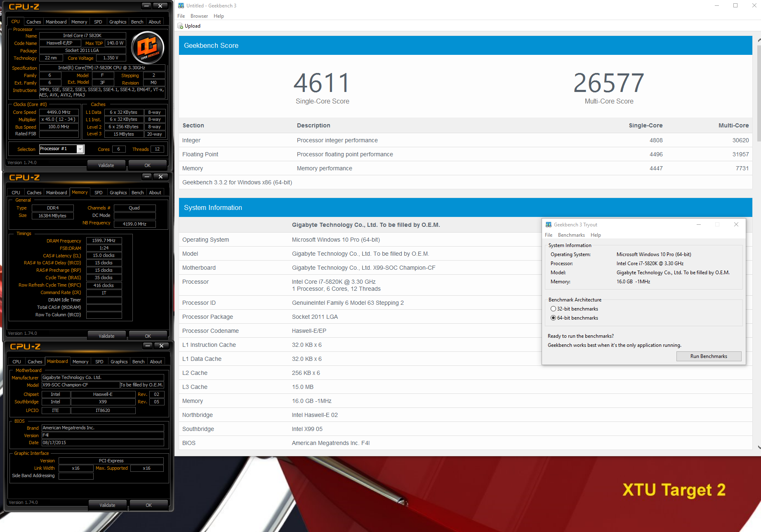Open Bench tab in top CPU-Z window
Viewport: 761px width, 532px height.
coord(137,22)
